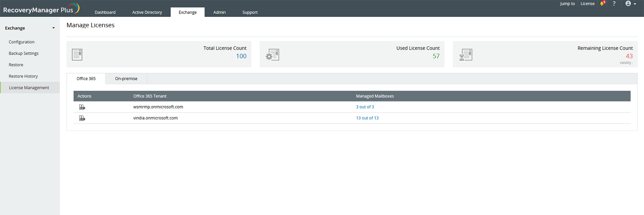The image size is (644, 215).
Task: Select the Office 365 license tab
Action: [x=86, y=78]
